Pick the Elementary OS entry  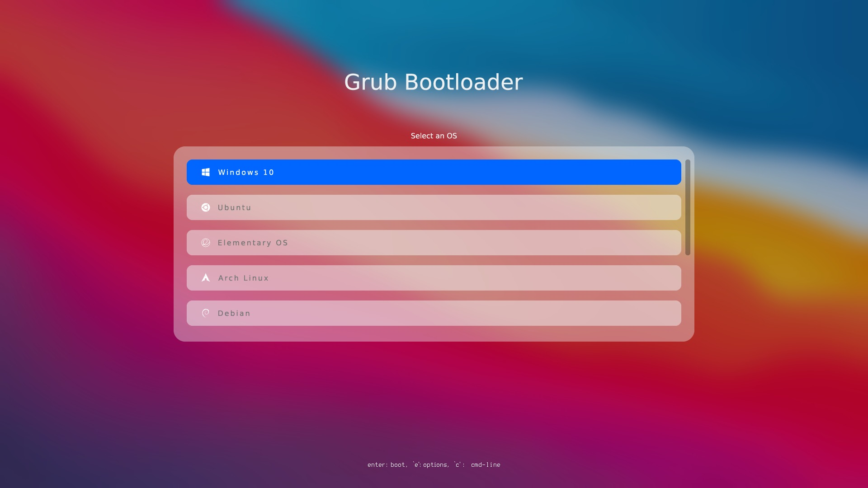(x=434, y=243)
